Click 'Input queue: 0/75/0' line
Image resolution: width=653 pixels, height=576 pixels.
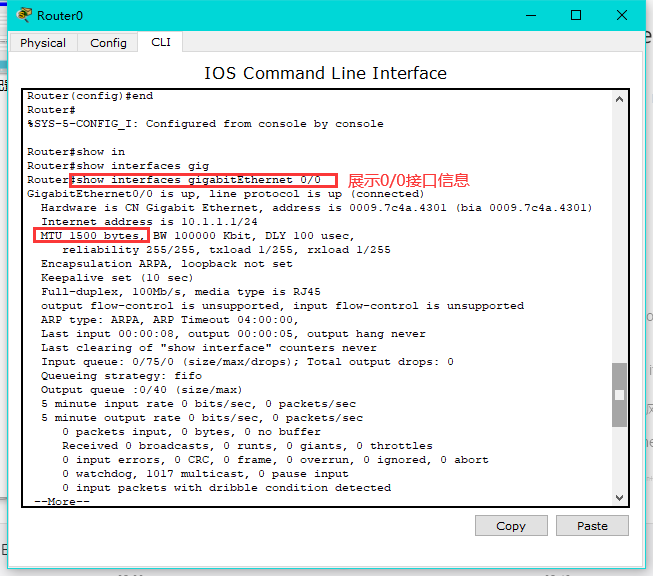tap(247, 362)
